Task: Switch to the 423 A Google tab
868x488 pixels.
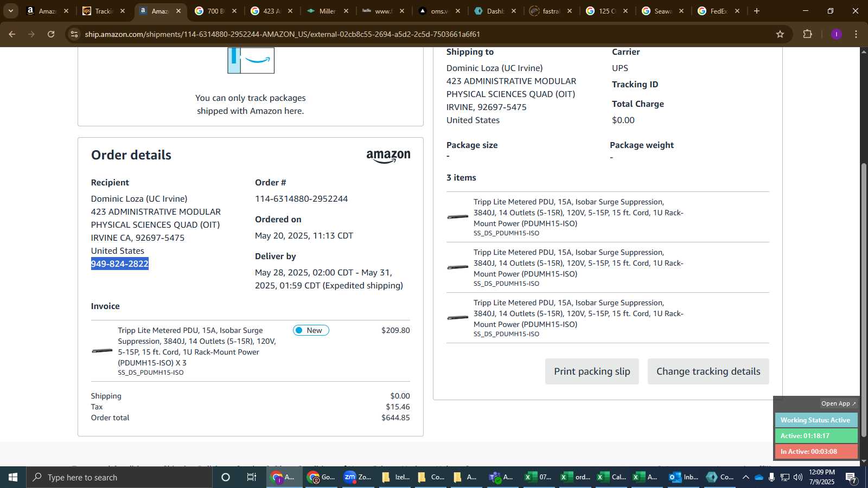Action: pos(271,11)
